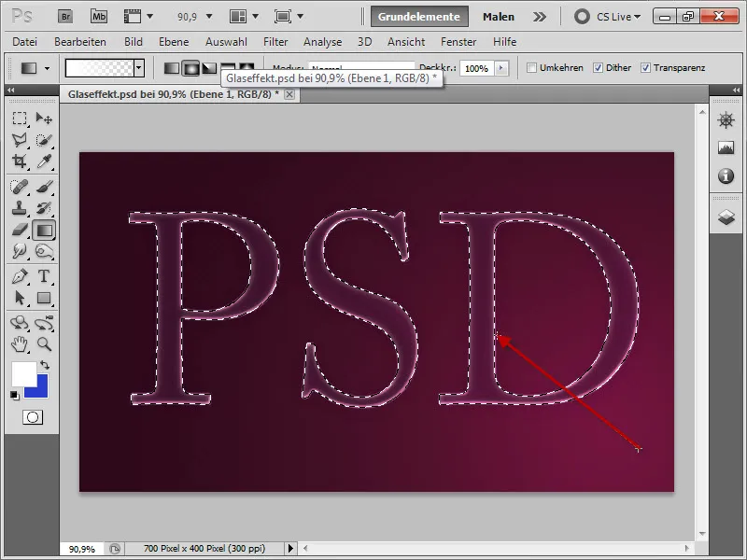Disable the Transparenz checkbox
The width and height of the screenshot is (747, 560).
(x=645, y=67)
